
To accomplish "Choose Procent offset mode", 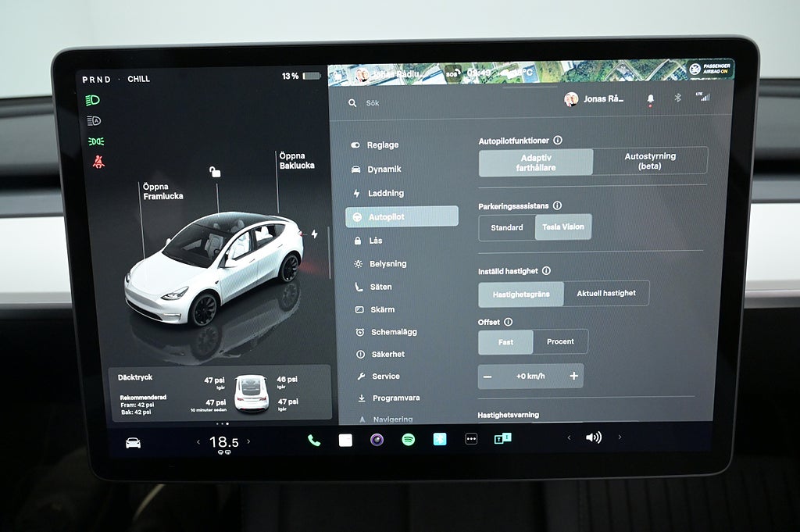I will pyautogui.click(x=560, y=341).
